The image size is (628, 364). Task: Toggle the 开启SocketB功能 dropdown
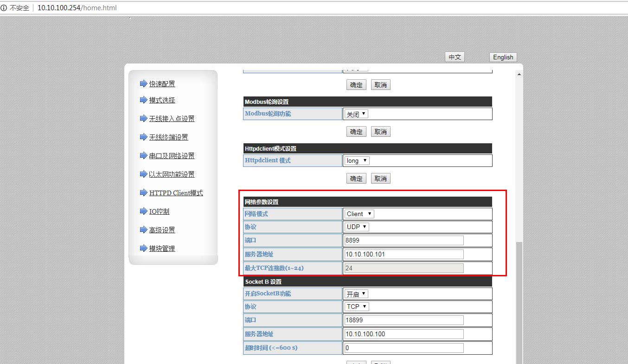point(356,294)
